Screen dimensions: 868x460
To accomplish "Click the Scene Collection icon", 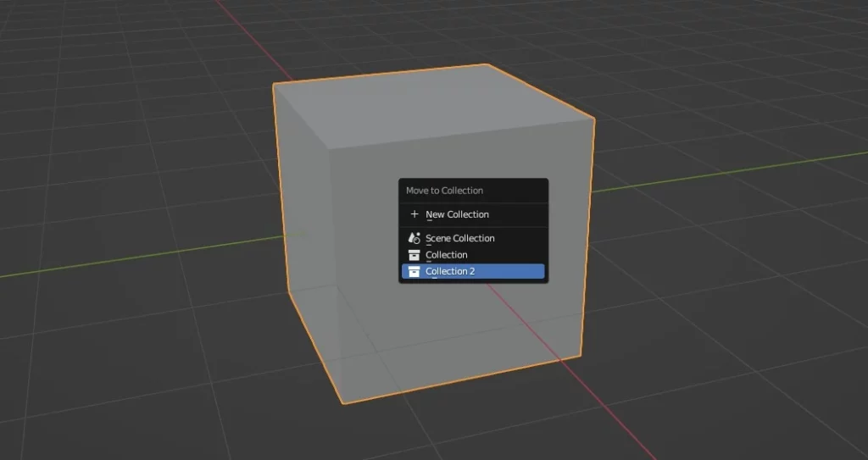I will (414, 238).
